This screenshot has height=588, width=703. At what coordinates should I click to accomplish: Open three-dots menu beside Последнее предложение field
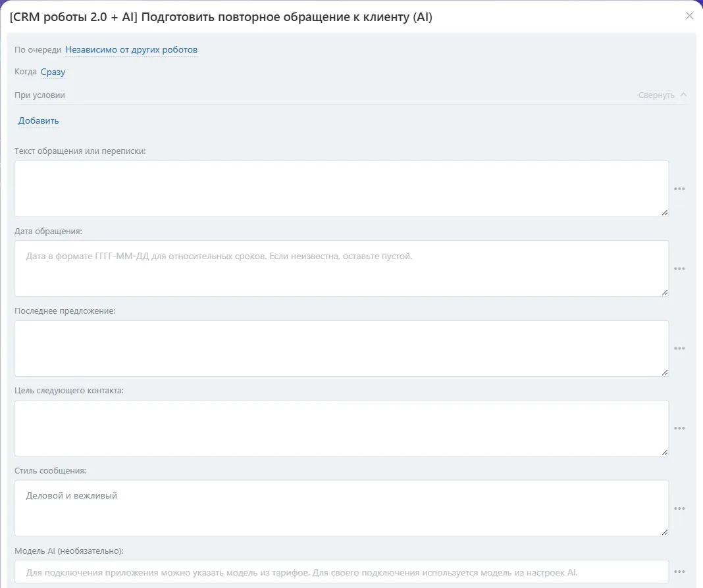[x=679, y=349]
